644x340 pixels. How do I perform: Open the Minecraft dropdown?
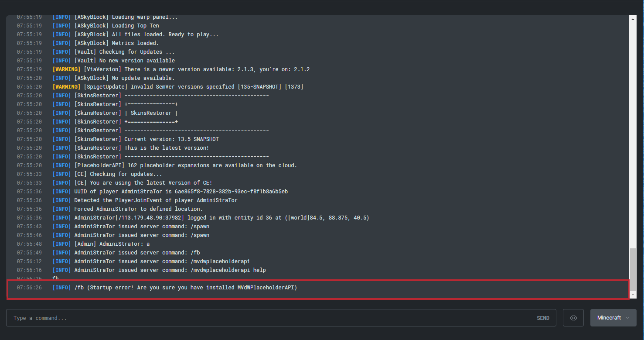[x=613, y=318]
